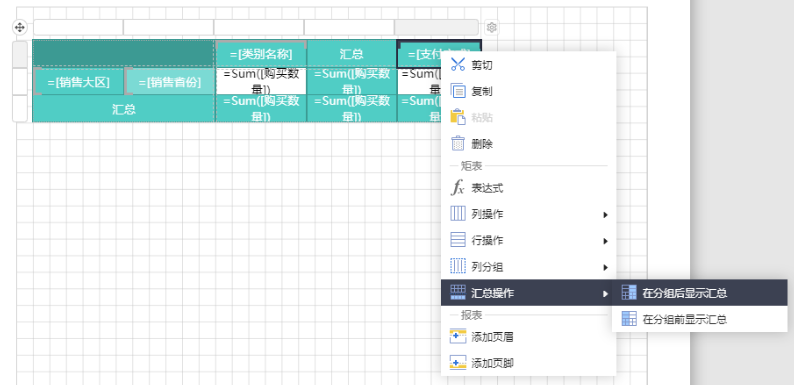Screen dimensions: 794x385
Task: Click the Copy icon in context menu
Action: (458, 91)
